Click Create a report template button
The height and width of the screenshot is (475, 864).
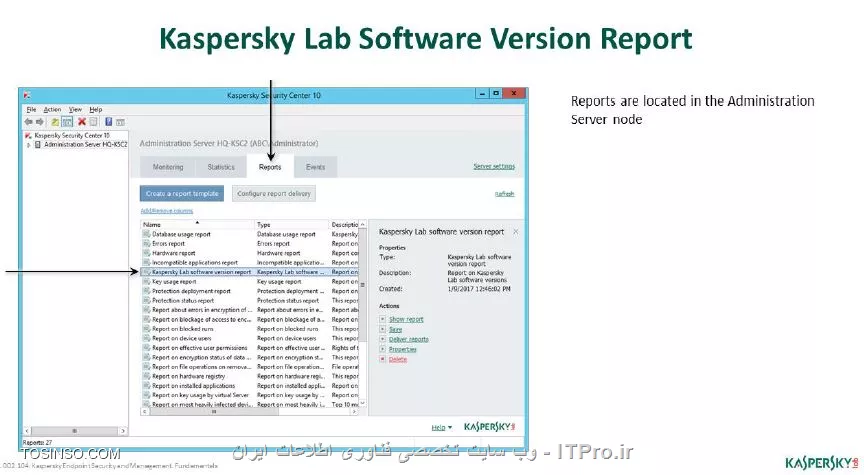coord(182,193)
